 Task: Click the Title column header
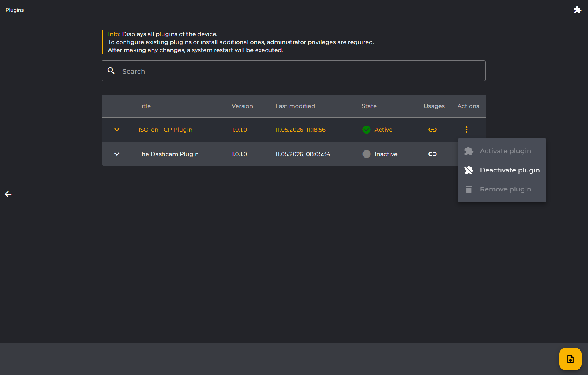[144, 106]
